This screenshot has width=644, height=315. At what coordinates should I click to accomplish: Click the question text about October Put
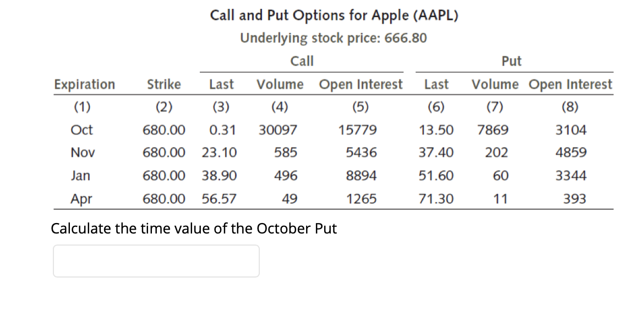click(x=194, y=229)
